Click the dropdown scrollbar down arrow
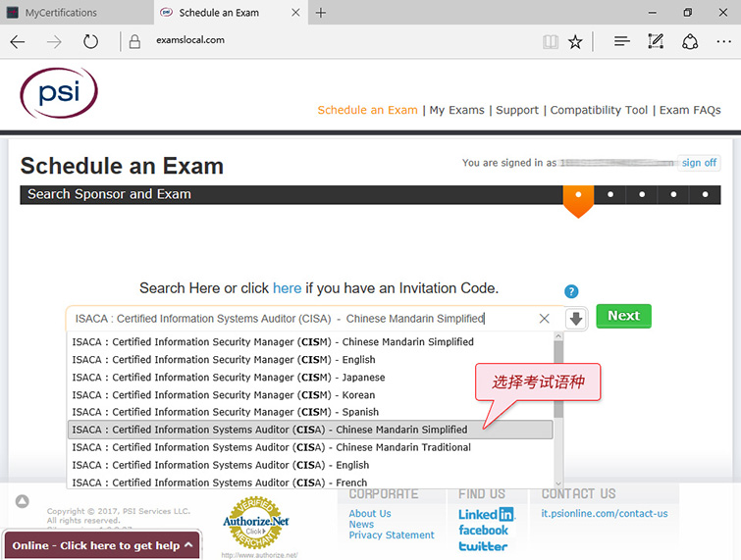 [558, 484]
